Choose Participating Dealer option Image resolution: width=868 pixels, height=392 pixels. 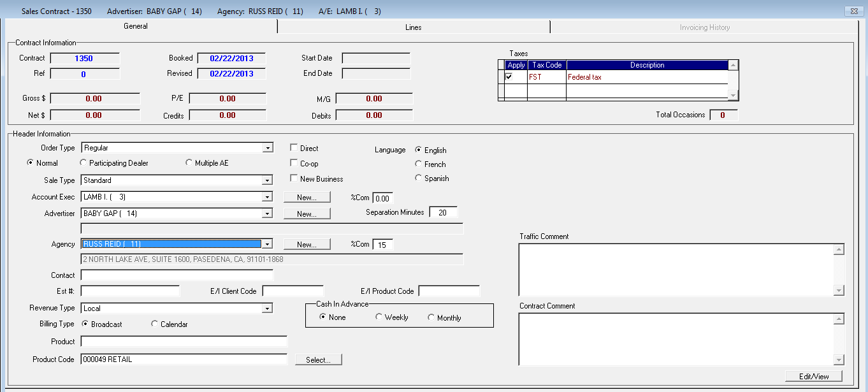pos(83,163)
